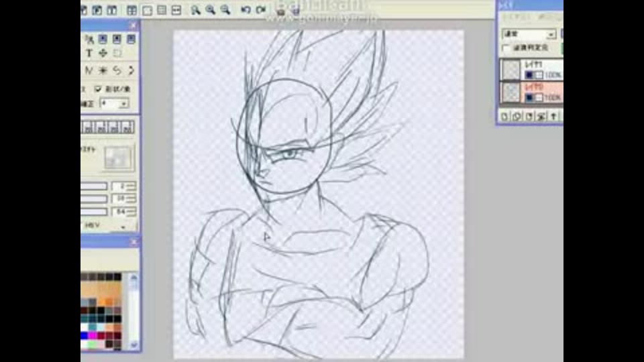Close the color palette panel with X

pyautogui.click(x=133, y=242)
